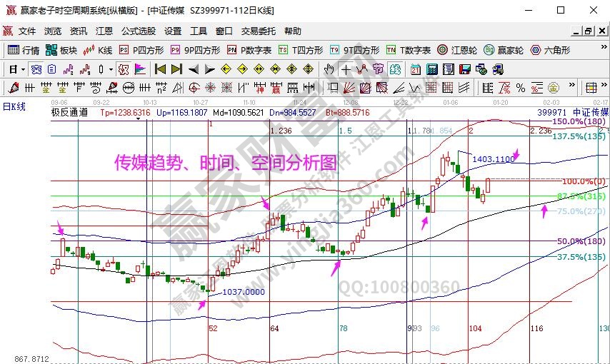The height and width of the screenshot is (364, 610).
Task: Open the 六角形 hexagon chart tool
Action: coord(550,50)
